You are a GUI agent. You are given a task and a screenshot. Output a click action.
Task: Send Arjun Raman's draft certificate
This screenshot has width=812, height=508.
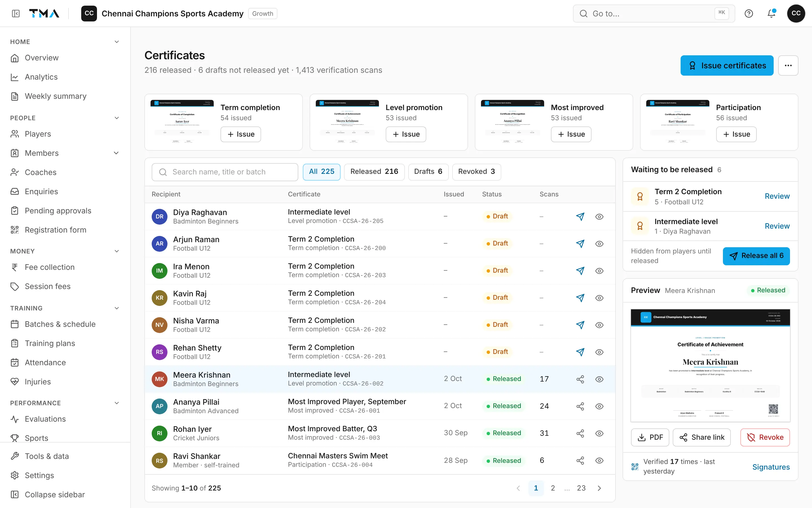click(580, 244)
